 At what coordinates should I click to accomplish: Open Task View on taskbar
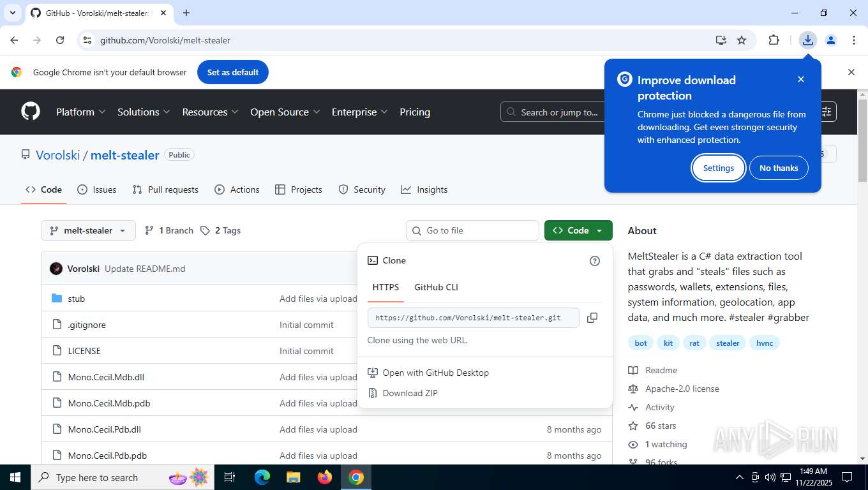click(230, 477)
